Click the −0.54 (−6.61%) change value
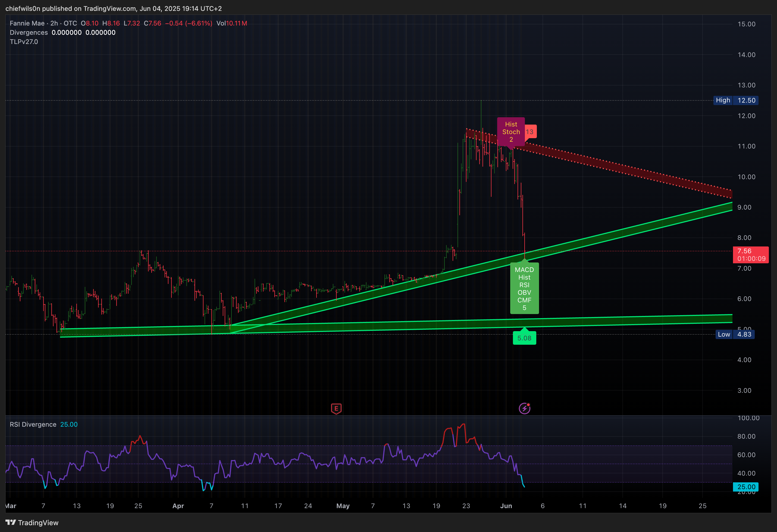Image resolution: width=777 pixels, height=532 pixels. (189, 23)
